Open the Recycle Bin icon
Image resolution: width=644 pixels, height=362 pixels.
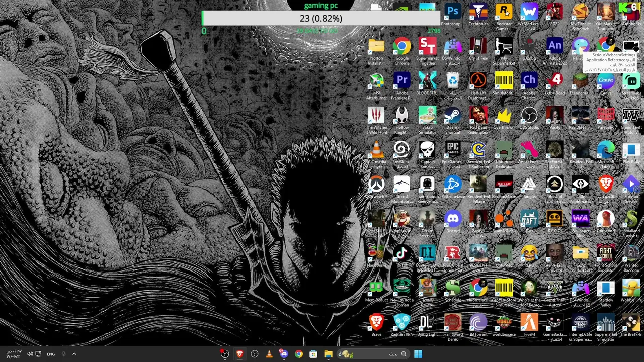point(453,86)
